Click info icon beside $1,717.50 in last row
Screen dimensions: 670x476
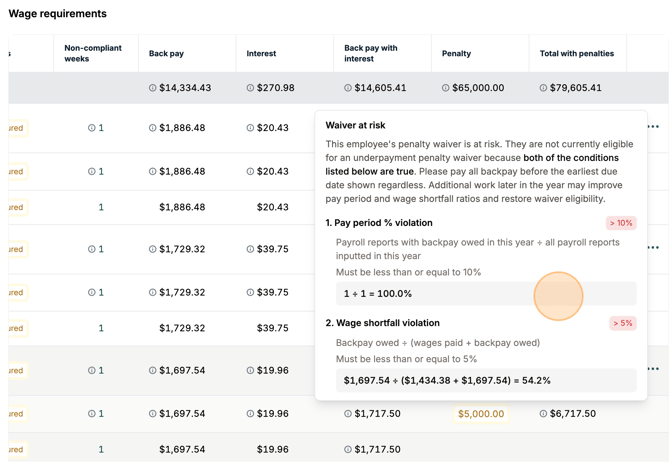[x=348, y=450]
